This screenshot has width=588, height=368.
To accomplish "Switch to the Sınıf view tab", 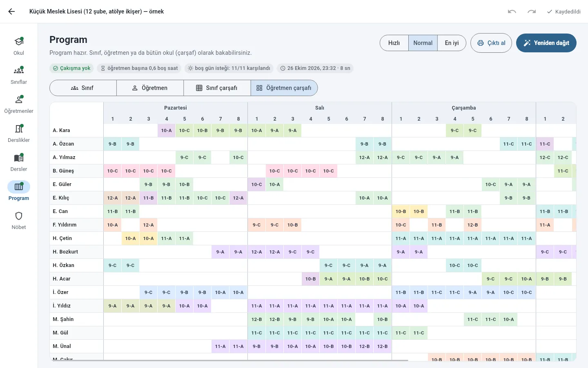I will point(83,88).
